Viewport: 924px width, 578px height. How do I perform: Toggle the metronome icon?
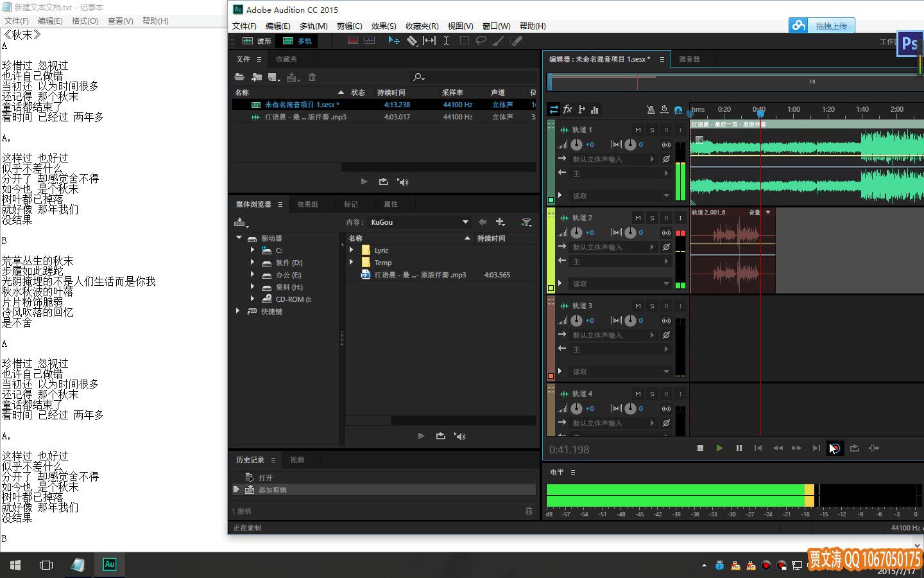pyautogui.click(x=651, y=110)
